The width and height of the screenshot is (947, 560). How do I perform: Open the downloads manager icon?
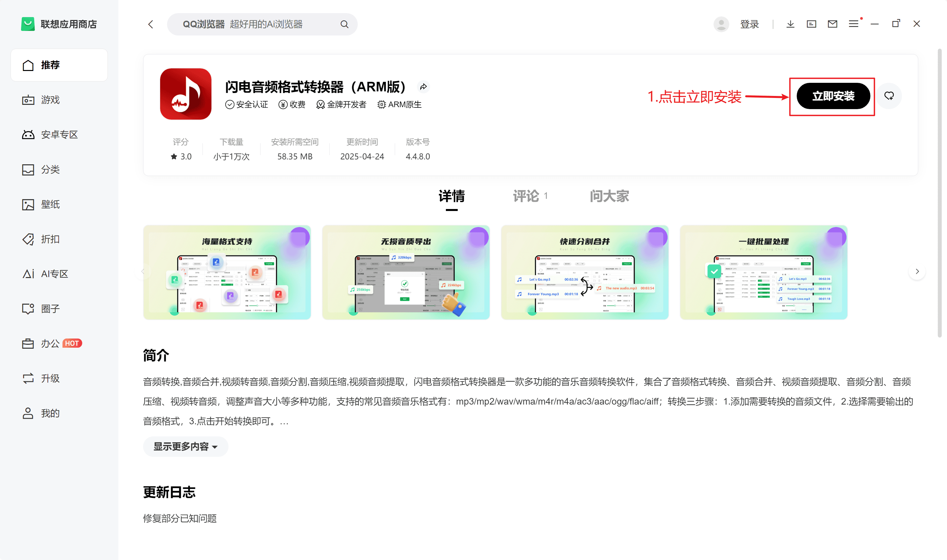(790, 24)
